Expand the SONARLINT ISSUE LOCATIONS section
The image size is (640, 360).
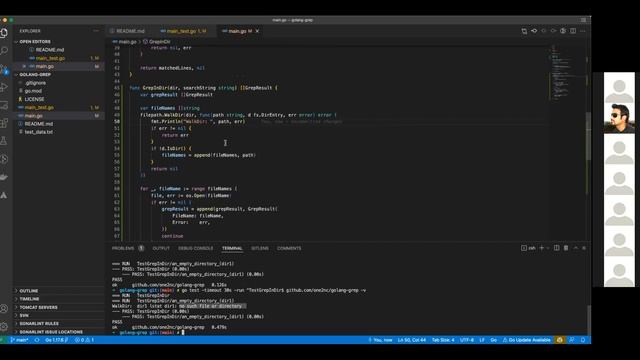51,332
